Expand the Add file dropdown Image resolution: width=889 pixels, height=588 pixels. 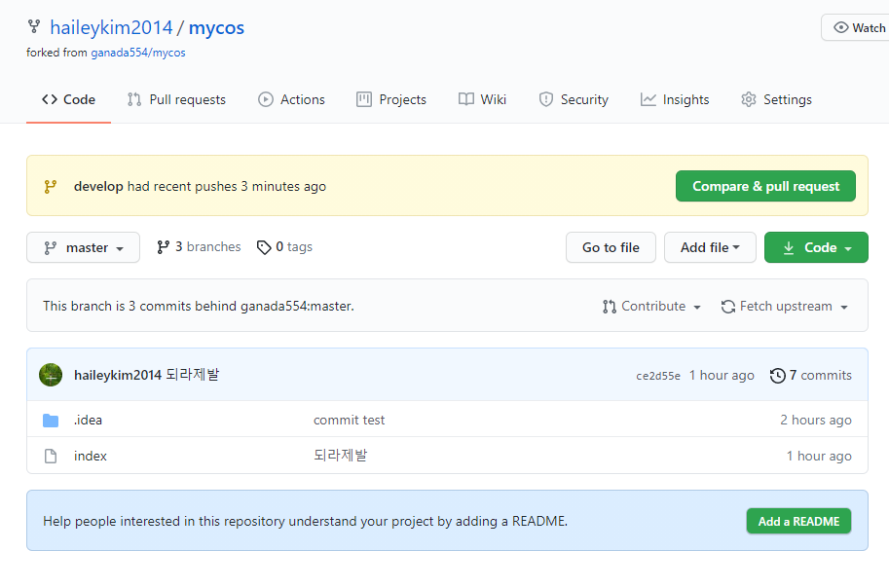click(710, 247)
